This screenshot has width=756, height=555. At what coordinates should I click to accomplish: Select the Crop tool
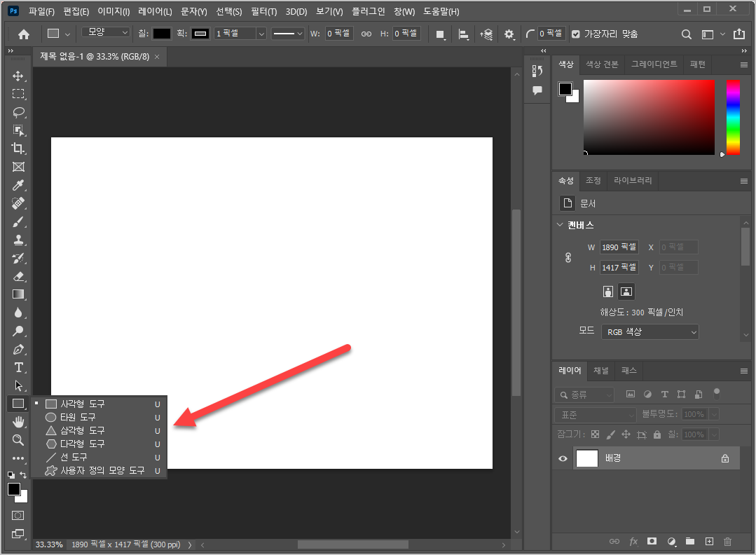click(x=18, y=149)
